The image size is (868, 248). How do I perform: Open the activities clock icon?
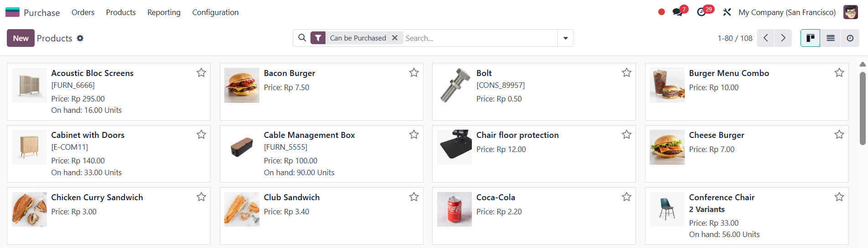(x=702, y=12)
